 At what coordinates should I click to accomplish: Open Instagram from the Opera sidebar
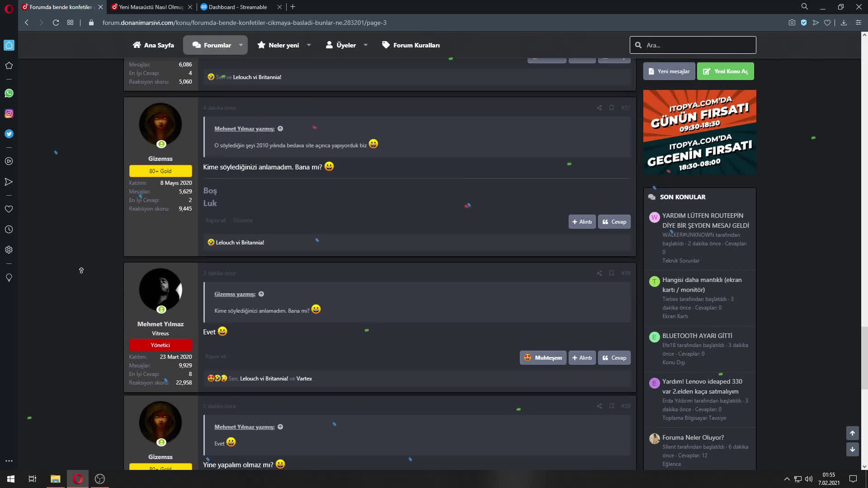pyautogui.click(x=9, y=113)
